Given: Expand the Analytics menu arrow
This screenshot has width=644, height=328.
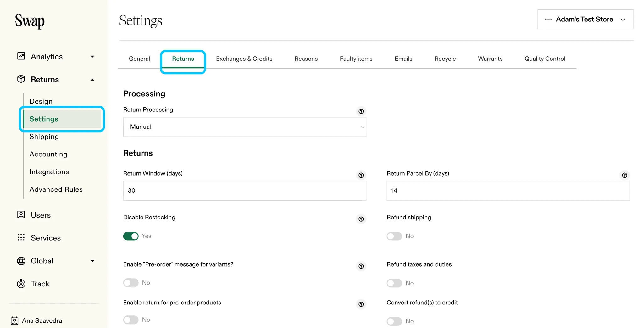Looking at the screenshot, I should 92,57.
